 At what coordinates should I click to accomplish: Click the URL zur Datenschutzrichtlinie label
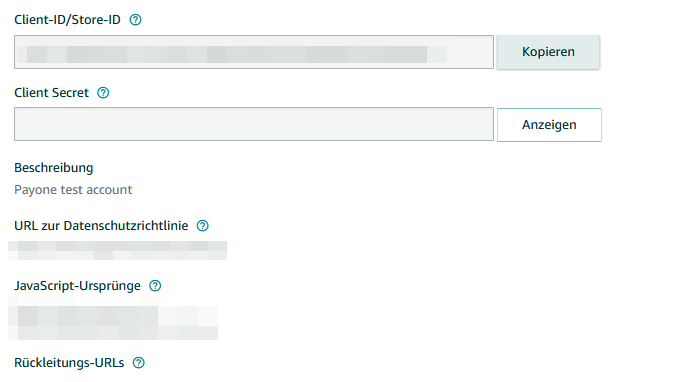click(x=101, y=226)
